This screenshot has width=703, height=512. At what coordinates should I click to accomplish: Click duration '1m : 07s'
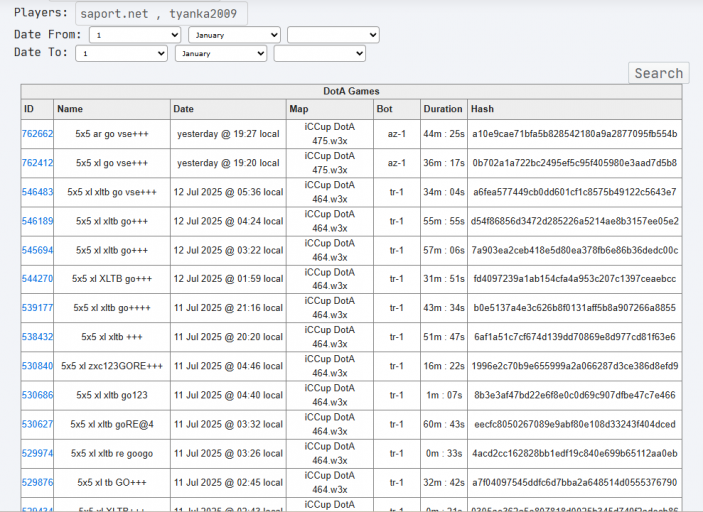click(444, 395)
